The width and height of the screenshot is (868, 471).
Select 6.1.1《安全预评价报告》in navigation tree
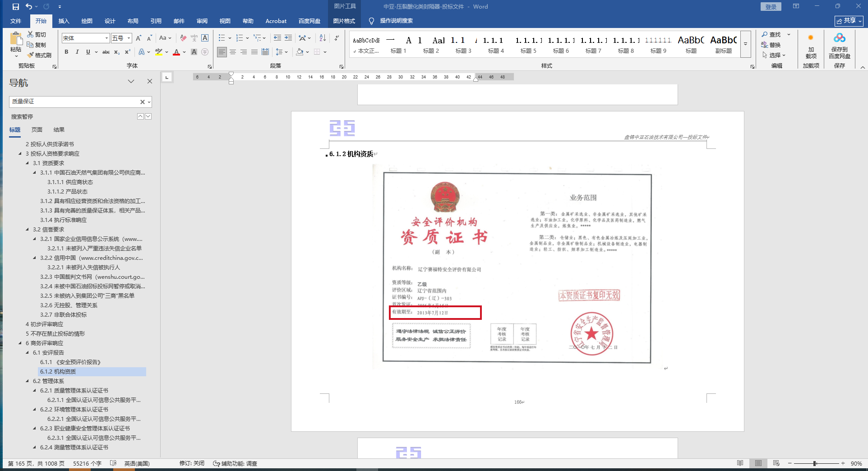70,362
